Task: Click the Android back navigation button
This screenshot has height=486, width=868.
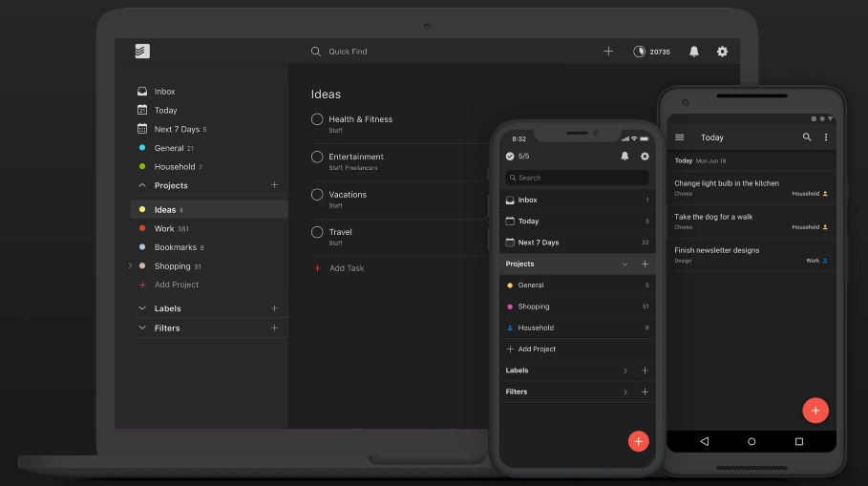Action: [704, 441]
